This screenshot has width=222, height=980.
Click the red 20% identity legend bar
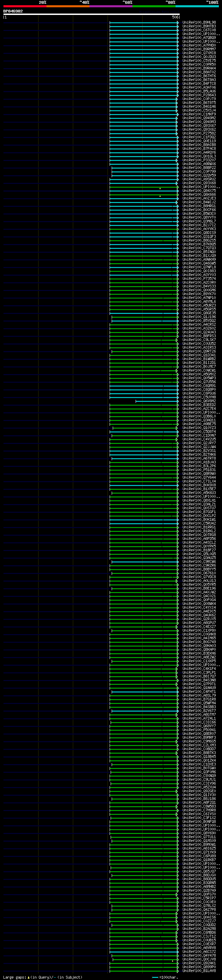pyautogui.click(x=25, y=6)
